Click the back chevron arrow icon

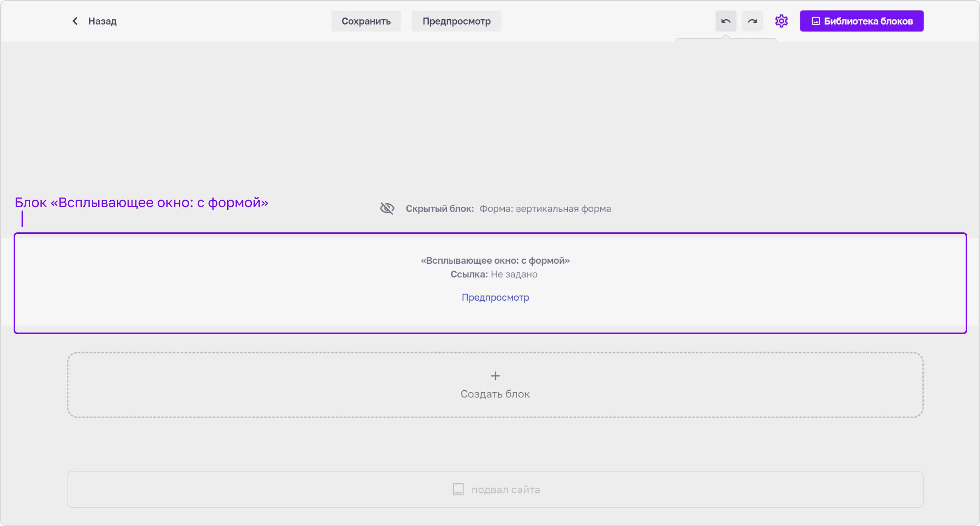pos(75,21)
